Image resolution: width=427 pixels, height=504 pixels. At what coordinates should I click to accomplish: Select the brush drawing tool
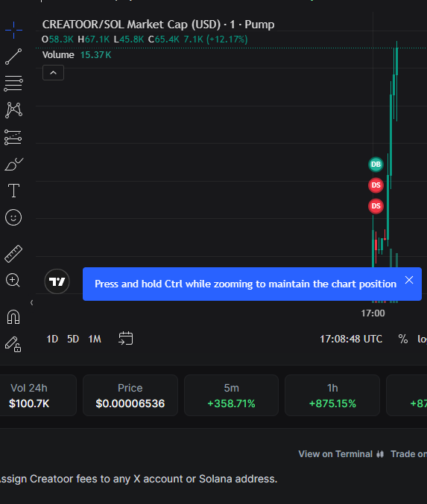coord(13,165)
